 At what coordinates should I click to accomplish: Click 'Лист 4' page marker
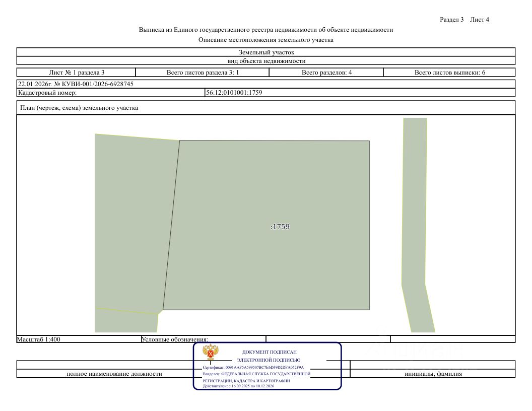[480, 19]
